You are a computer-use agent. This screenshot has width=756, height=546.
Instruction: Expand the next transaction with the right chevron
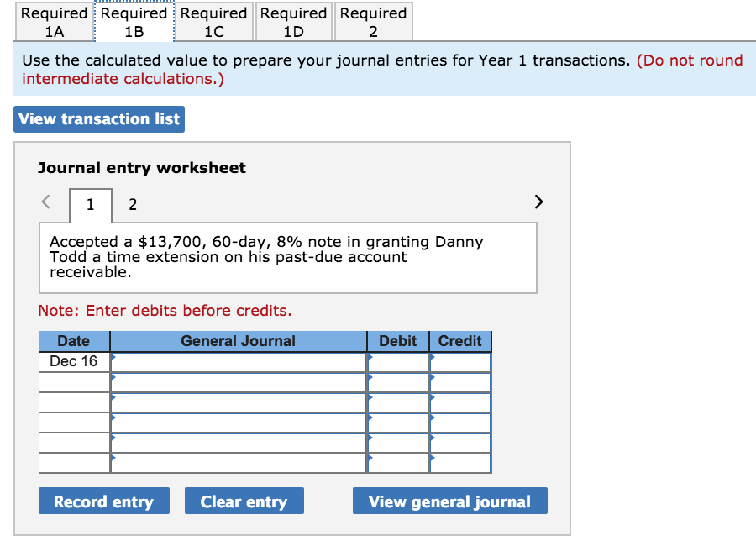click(x=538, y=202)
